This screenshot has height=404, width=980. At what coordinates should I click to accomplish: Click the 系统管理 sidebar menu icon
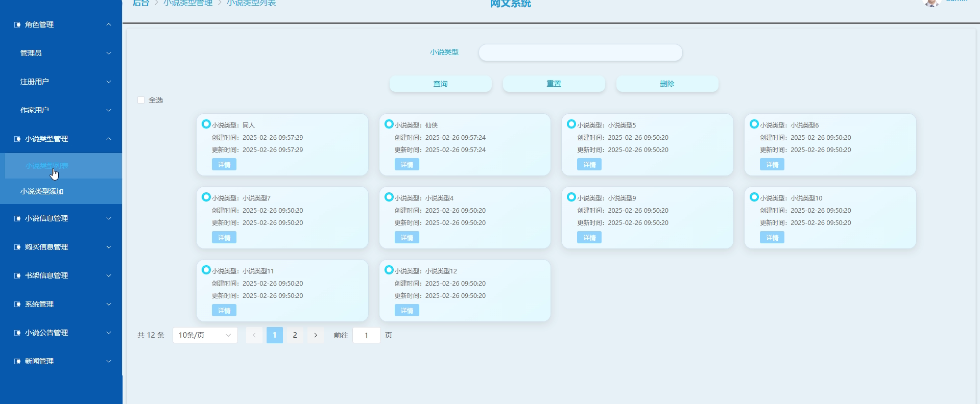pos(17,304)
